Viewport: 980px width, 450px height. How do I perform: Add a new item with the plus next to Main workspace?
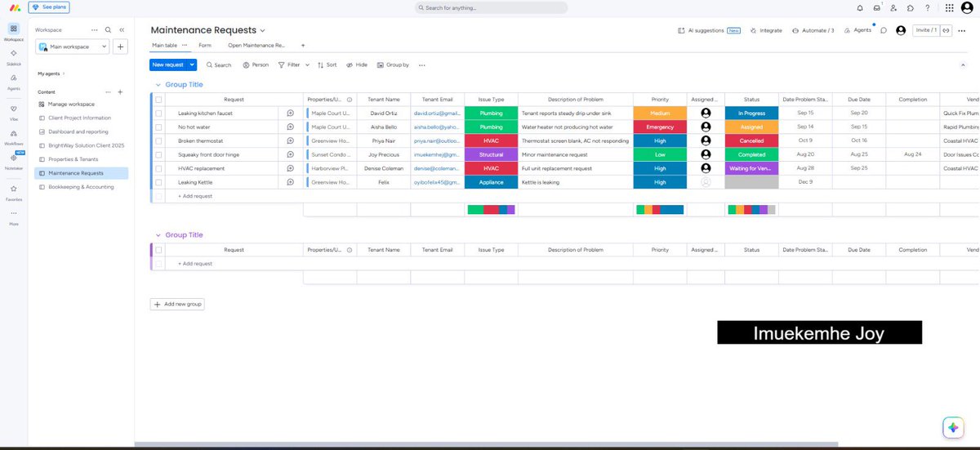(x=120, y=47)
